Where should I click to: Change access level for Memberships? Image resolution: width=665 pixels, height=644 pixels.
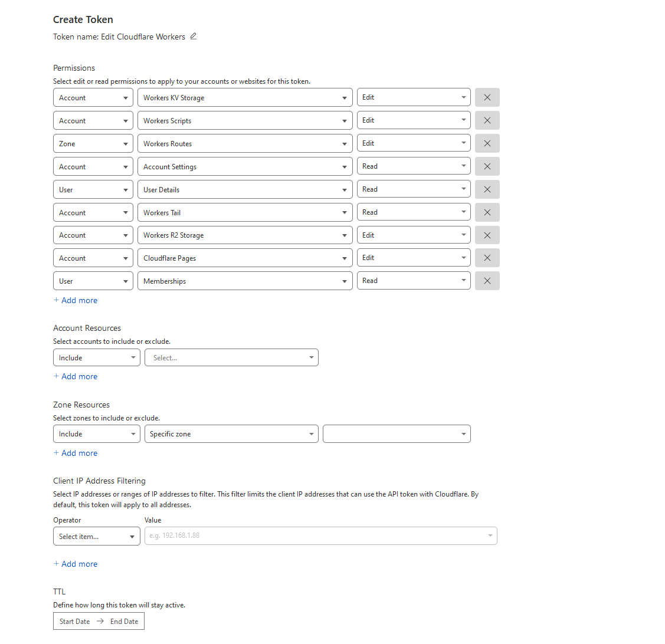414,280
